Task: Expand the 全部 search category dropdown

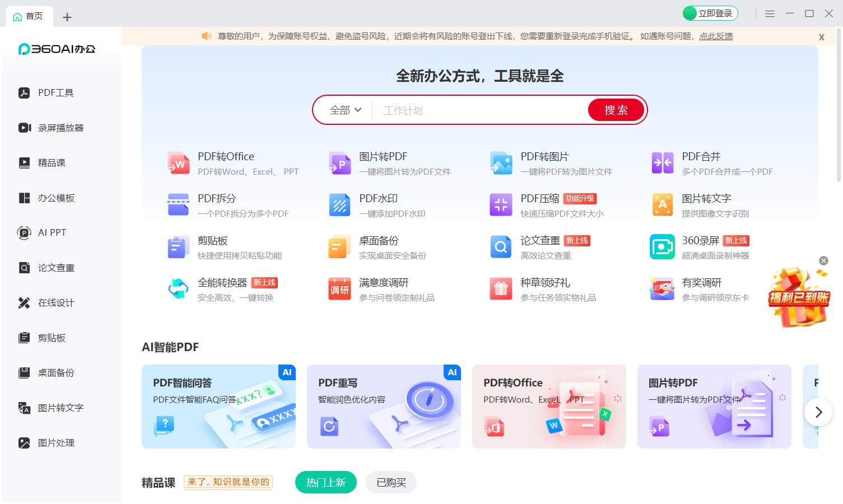Action: click(346, 110)
